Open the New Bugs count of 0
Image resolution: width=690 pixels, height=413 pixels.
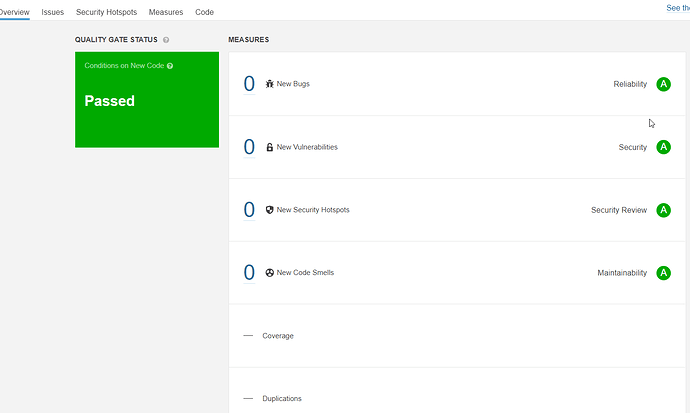tap(249, 84)
